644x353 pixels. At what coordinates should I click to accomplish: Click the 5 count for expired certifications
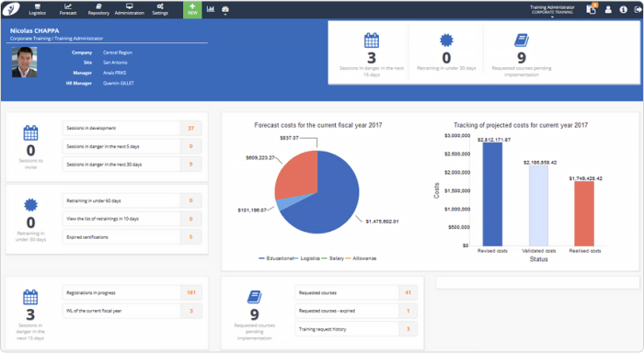tap(191, 237)
